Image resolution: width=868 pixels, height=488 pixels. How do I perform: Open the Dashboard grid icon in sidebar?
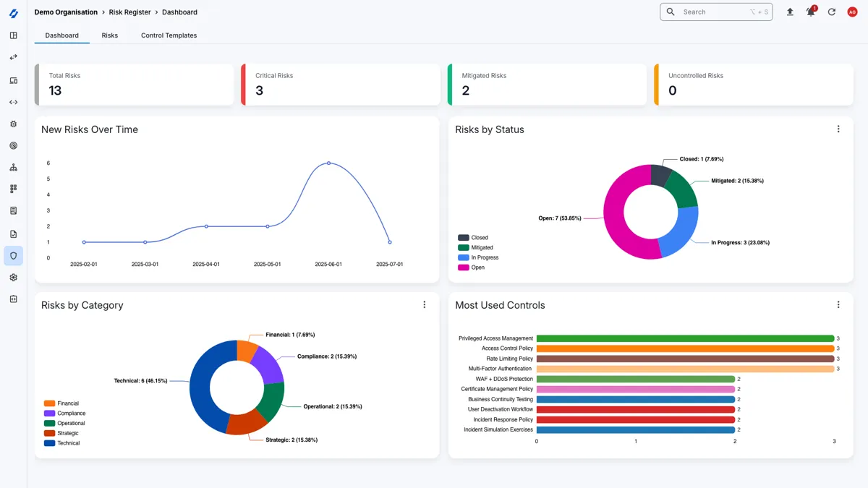coord(13,35)
